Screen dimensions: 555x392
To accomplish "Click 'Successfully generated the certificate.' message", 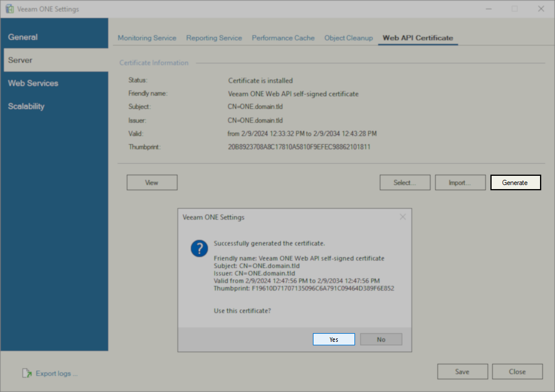I will coord(269,243).
